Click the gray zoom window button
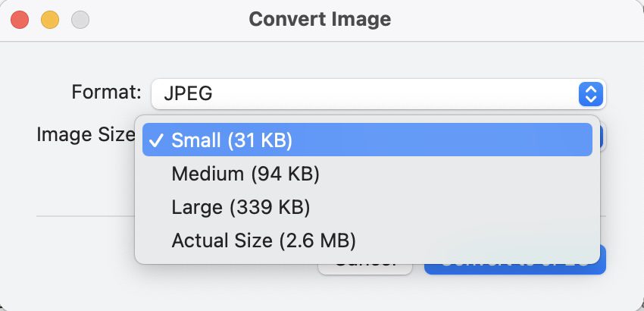This screenshot has height=311, width=644. (x=79, y=19)
